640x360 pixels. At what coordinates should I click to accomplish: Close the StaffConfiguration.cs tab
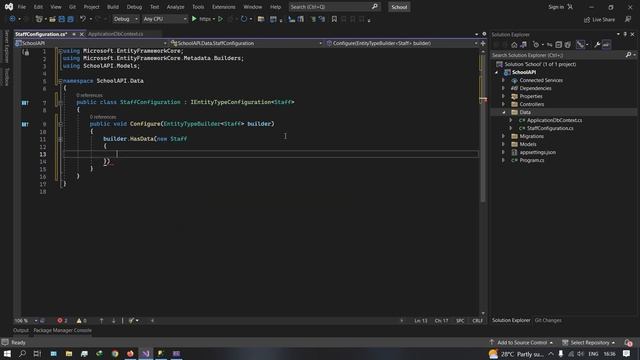pyautogui.click(x=81, y=34)
